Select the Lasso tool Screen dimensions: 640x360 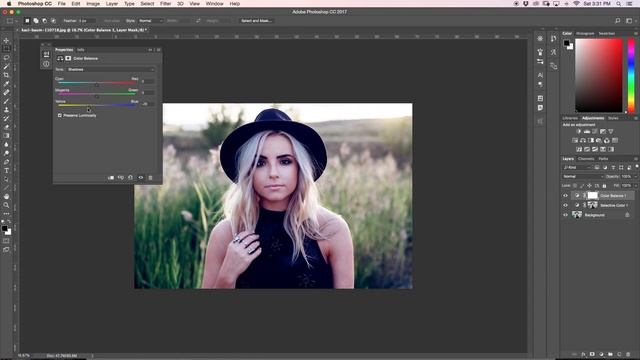pos(6,58)
